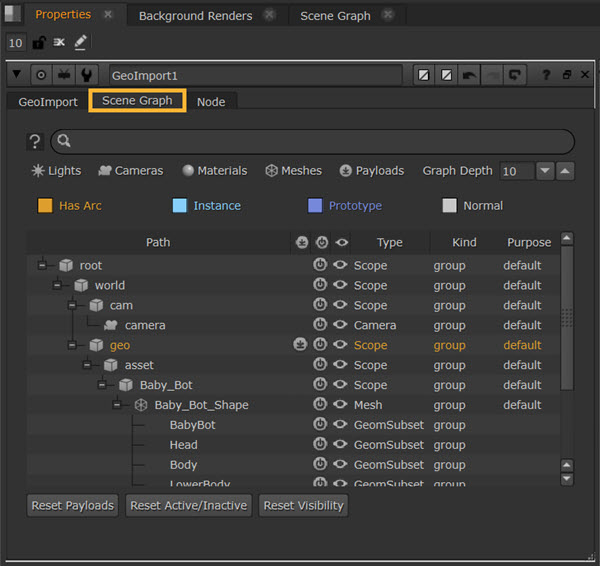Toggle the Meshes filter icon

pyautogui.click(x=271, y=171)
